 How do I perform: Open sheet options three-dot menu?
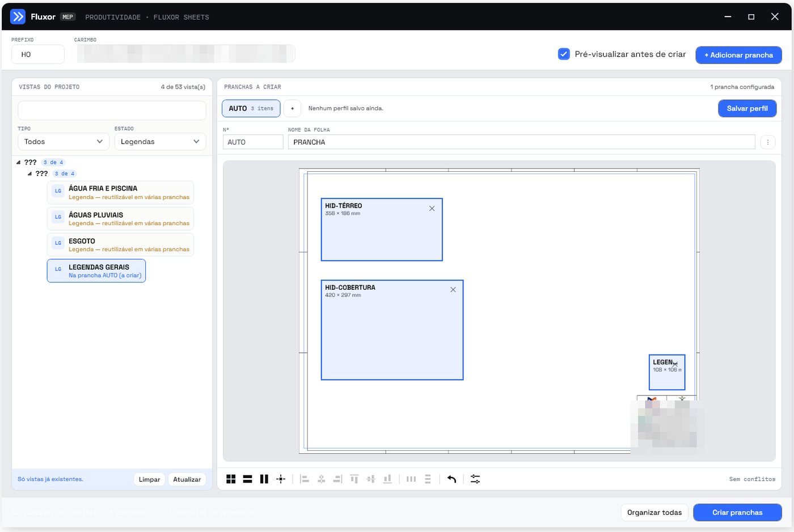[767, 142]
